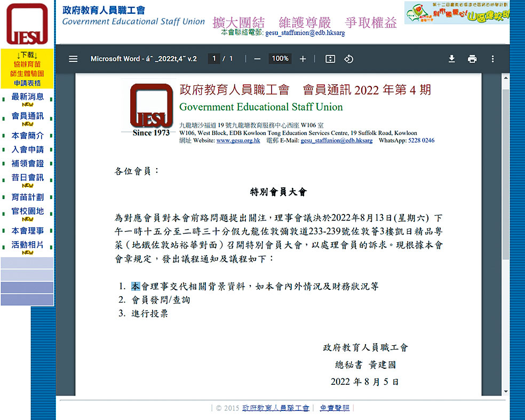Click the GESU logo in sidebar

tap(27, 24)
